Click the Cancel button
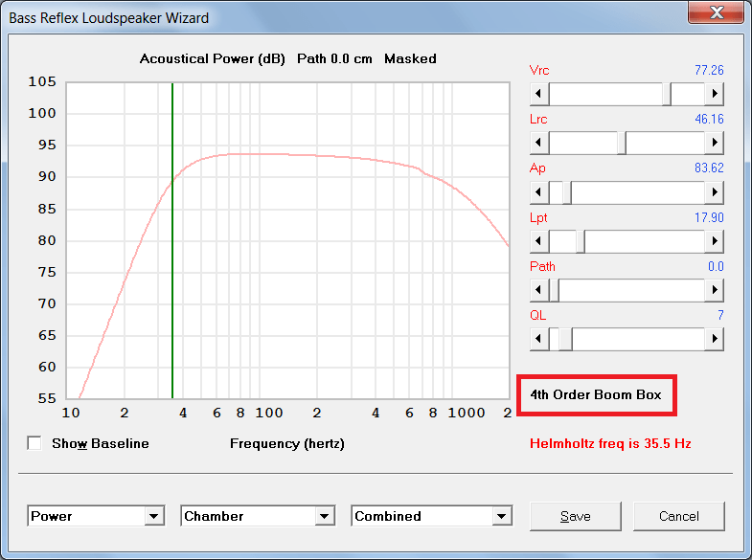The width and height of the screenshot is (752, 560). (x=678, y=516)
